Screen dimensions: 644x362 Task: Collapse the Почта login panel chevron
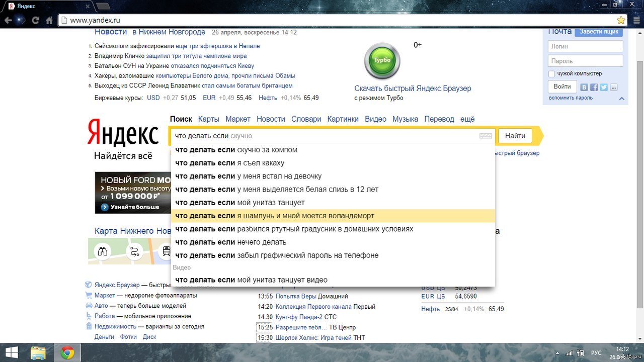[x=622, y=99]
